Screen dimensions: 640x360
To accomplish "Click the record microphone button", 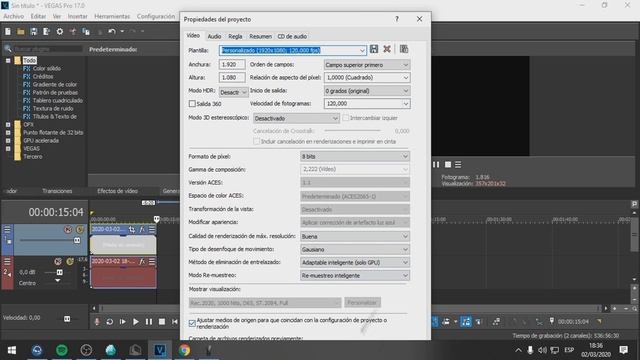I will click(x=97, y=322).
